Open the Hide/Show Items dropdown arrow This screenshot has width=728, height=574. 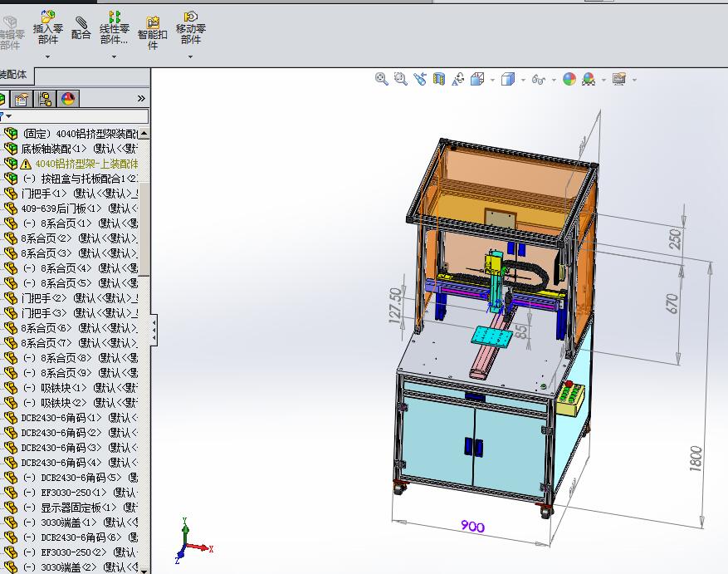coord(554,80)
